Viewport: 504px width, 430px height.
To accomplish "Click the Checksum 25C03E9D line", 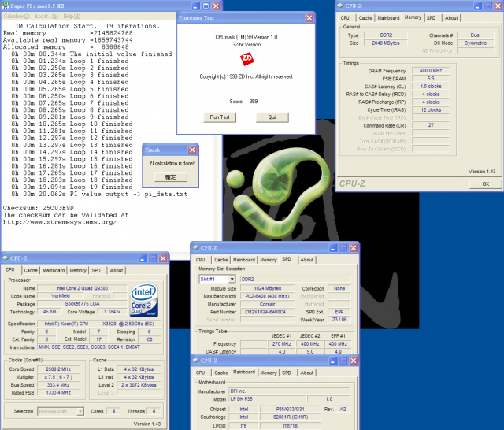I will pos(39,208).
